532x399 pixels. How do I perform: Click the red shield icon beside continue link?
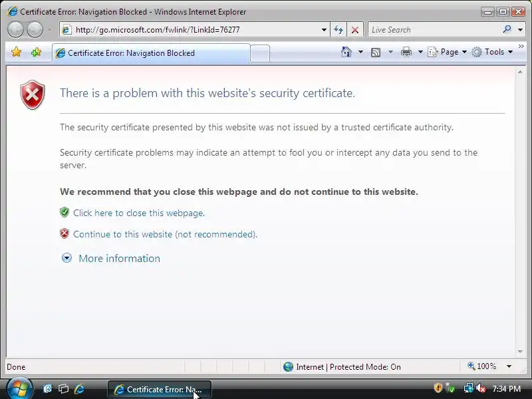[x=65, y=233]
